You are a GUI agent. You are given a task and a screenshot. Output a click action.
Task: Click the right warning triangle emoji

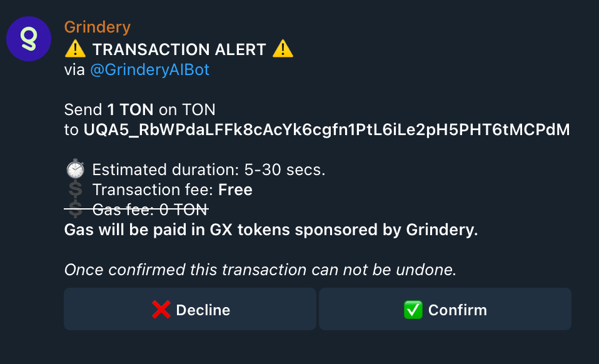click(x=283, y=49)
